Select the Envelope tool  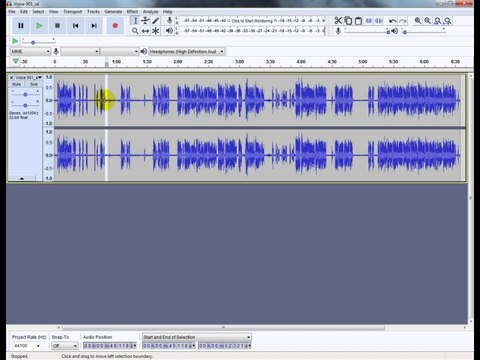point(145,21)
